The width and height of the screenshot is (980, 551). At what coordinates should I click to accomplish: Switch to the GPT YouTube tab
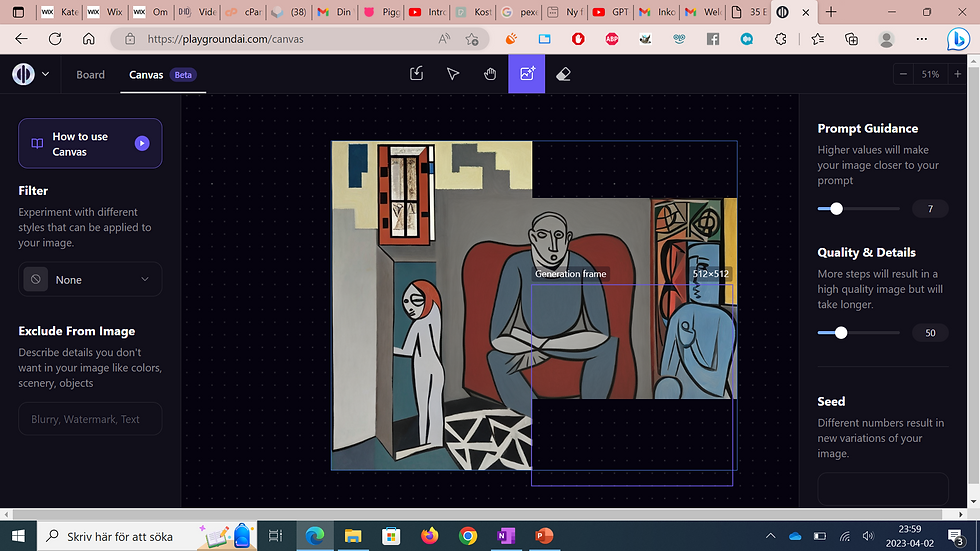[611, 12]
